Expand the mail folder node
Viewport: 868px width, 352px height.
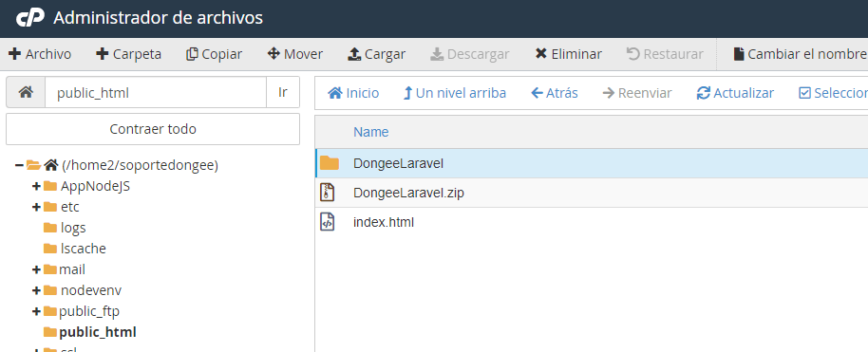point(36,269)
